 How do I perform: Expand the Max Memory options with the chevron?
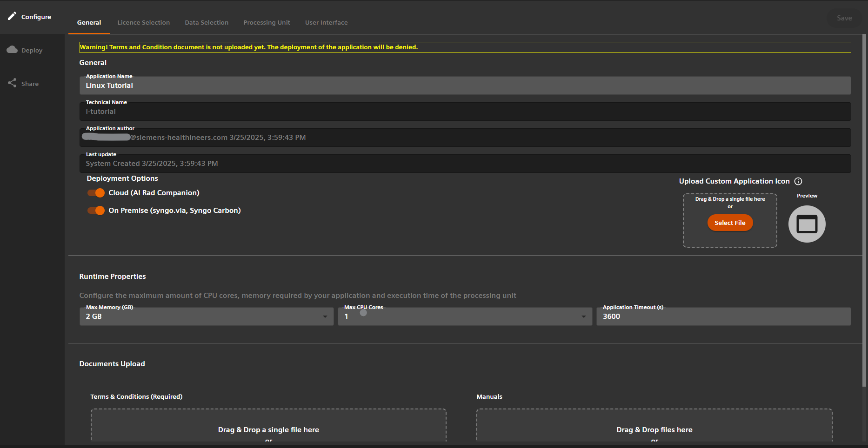(325, 316)
